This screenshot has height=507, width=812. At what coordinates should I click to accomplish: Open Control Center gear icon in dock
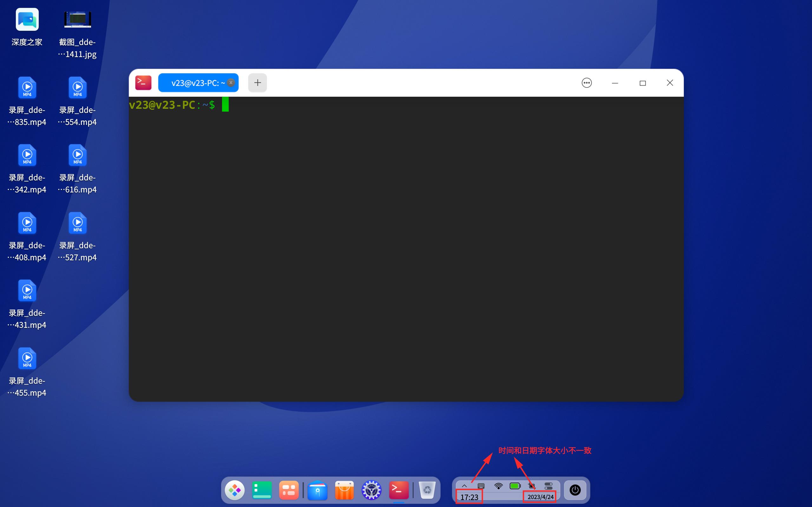click(x=371, y=490)
